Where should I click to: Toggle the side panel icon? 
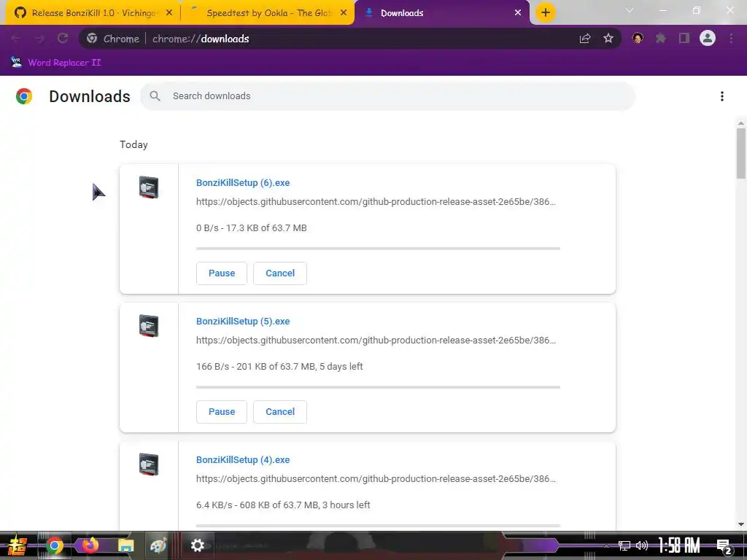coord(684,38)
